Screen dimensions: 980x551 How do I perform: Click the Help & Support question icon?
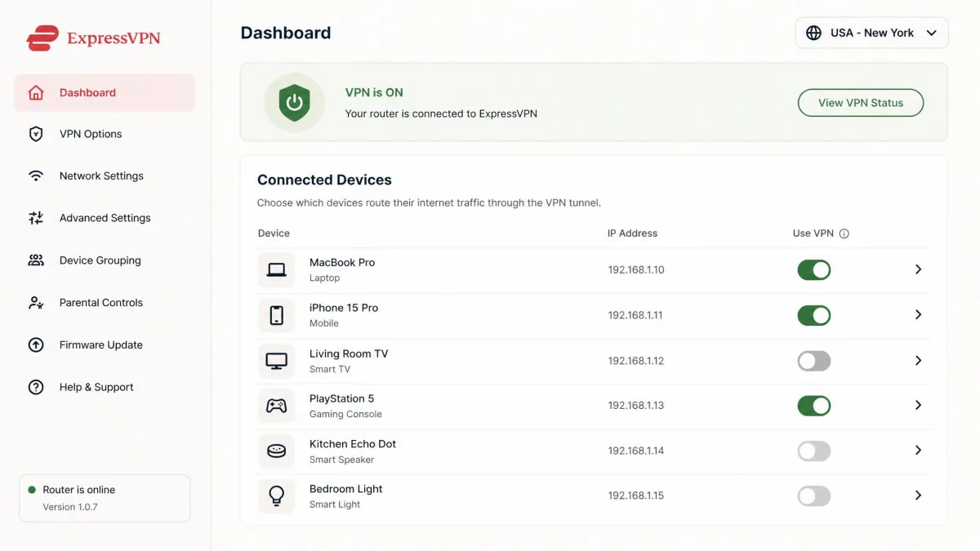point(36,387)
